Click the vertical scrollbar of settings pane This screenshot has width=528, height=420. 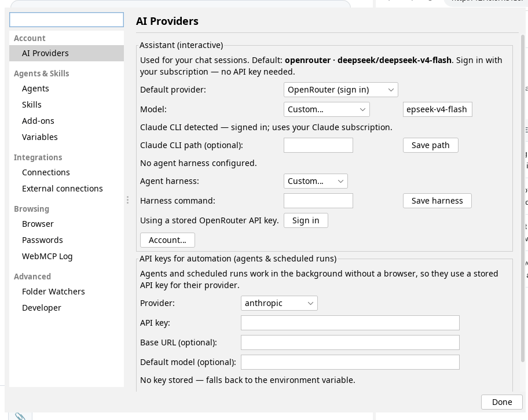click(x=523, y=198)
